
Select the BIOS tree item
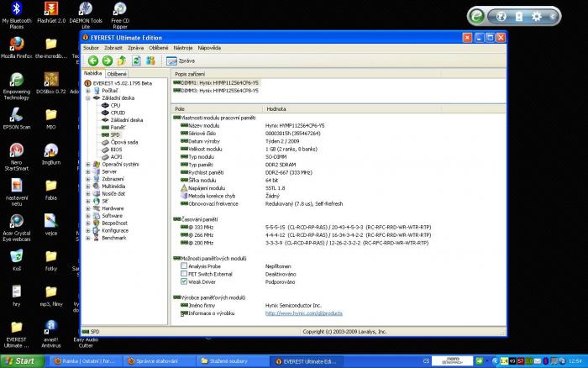pyautogui.click(x=116, y=149)
